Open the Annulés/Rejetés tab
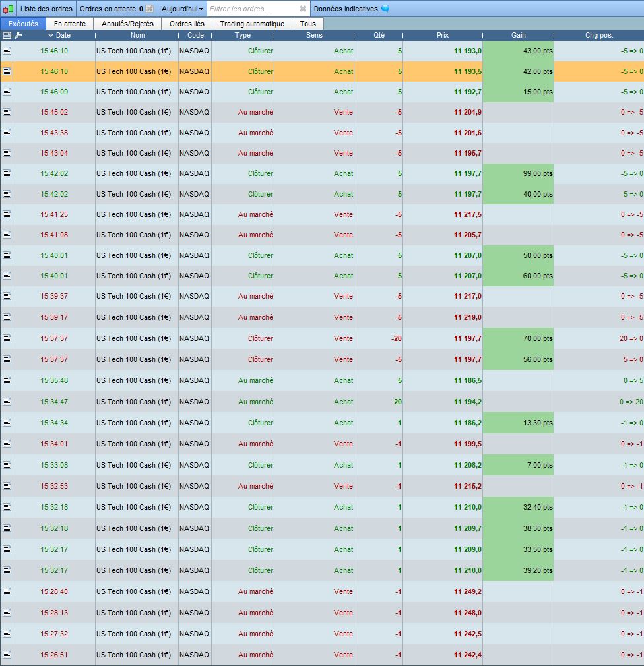This screenshot has width=644, height=666. coord(127,24)
